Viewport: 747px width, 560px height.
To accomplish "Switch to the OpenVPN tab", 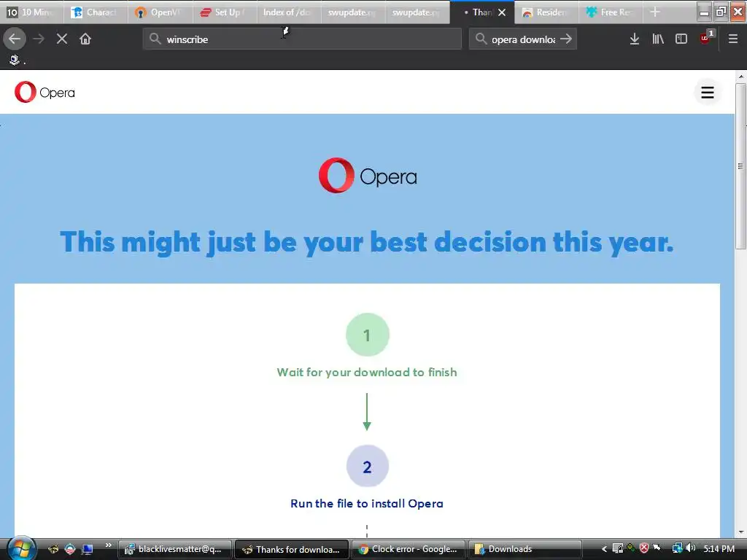I will [160, 12].
